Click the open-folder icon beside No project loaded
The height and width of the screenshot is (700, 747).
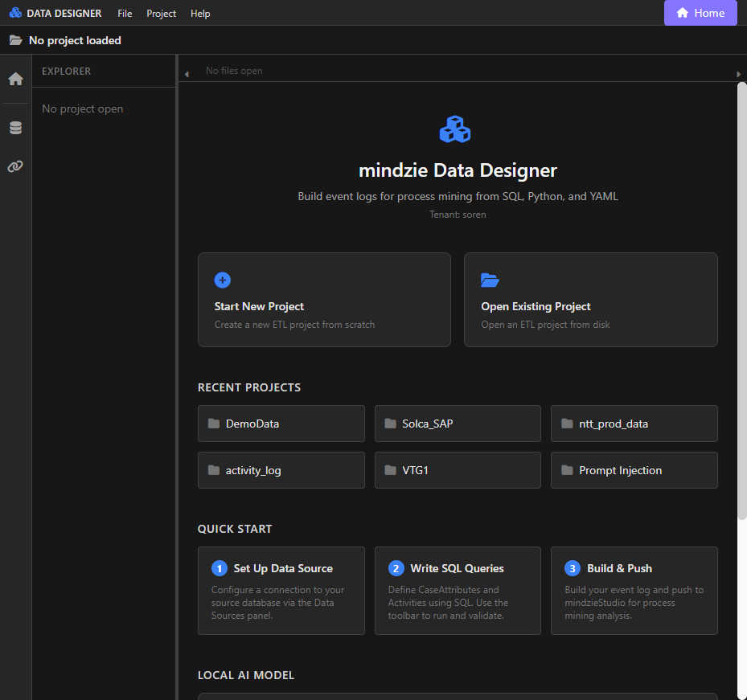coord(16,40)
